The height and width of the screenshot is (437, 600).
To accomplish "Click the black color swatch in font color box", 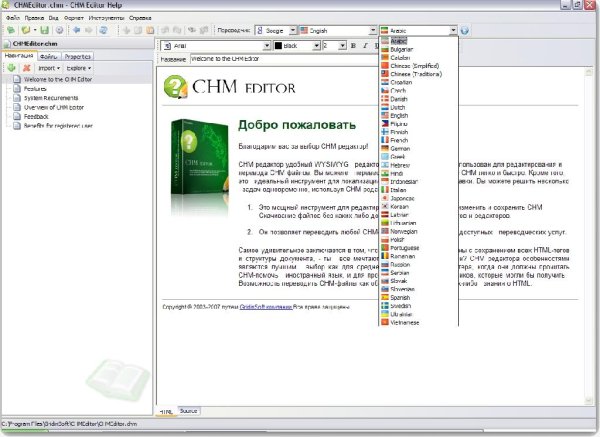I will click(x=279, y=46).
